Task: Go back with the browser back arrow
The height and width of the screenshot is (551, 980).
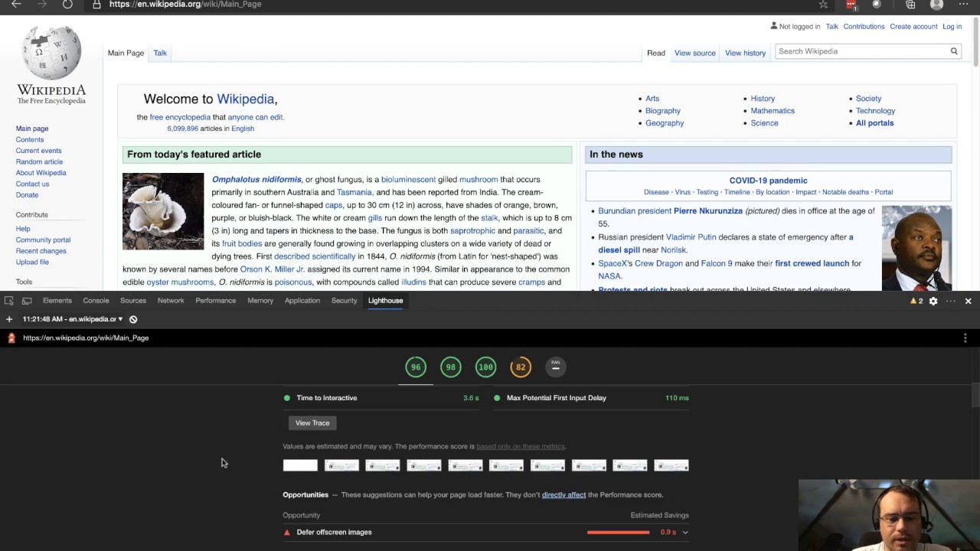Action: coord(16,5)
